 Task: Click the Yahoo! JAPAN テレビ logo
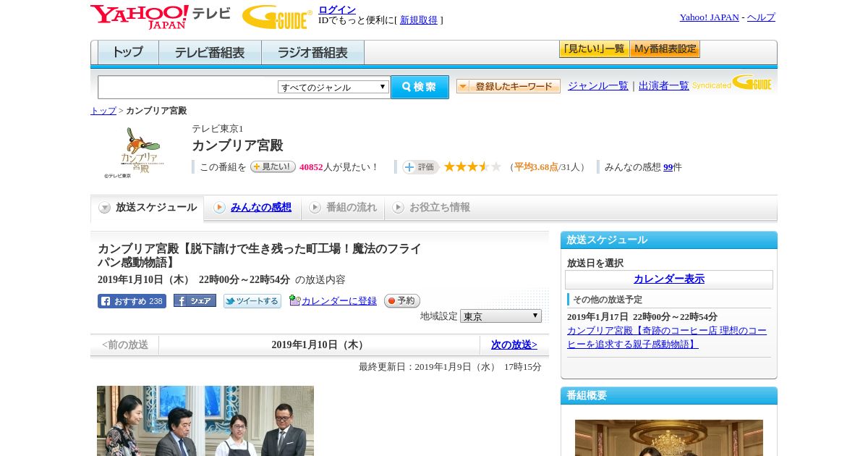161,17
